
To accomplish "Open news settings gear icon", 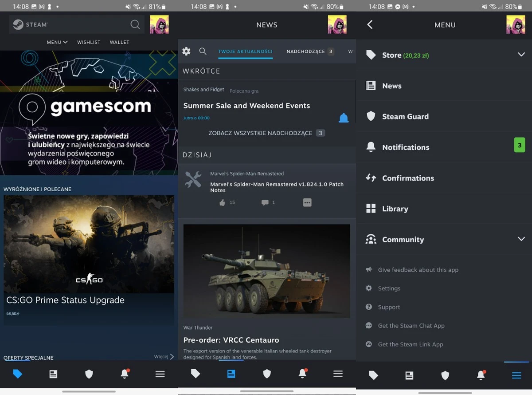I will 186,51.
